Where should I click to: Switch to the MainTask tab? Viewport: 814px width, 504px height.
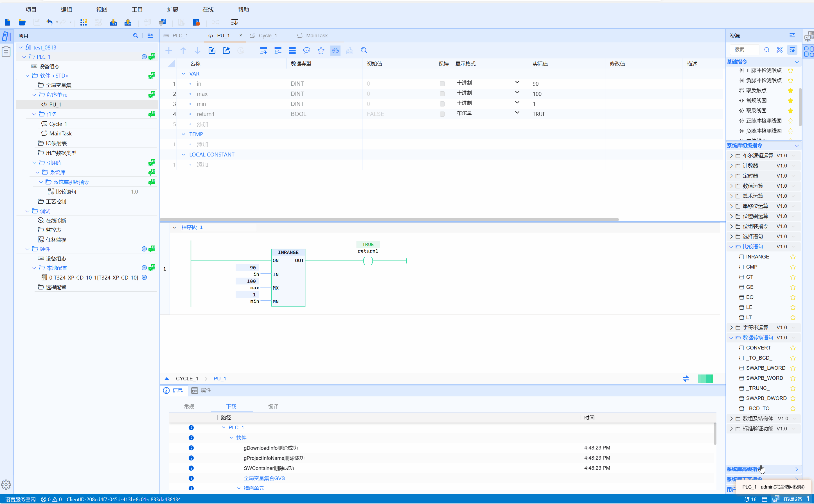[x=316, y=36]
